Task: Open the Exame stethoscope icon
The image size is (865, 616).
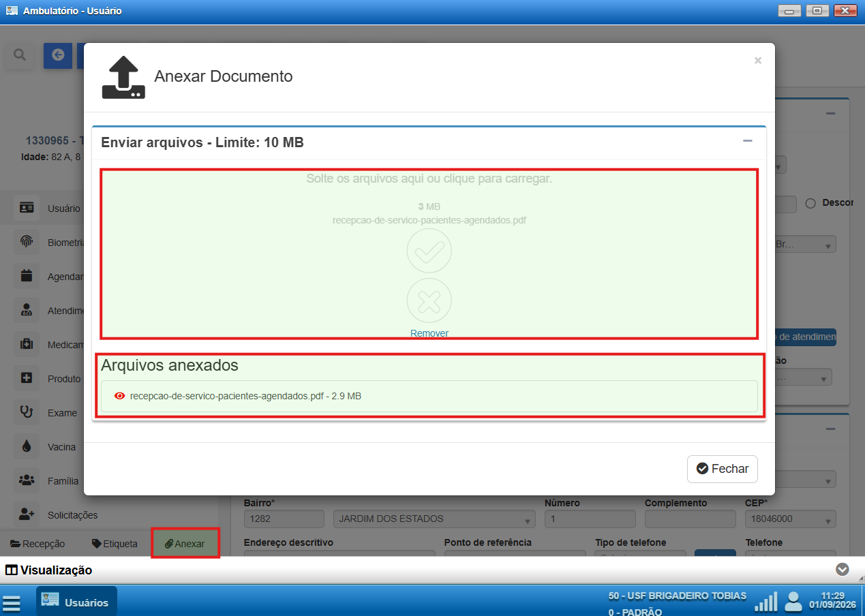Action: (x=27, y=412)
